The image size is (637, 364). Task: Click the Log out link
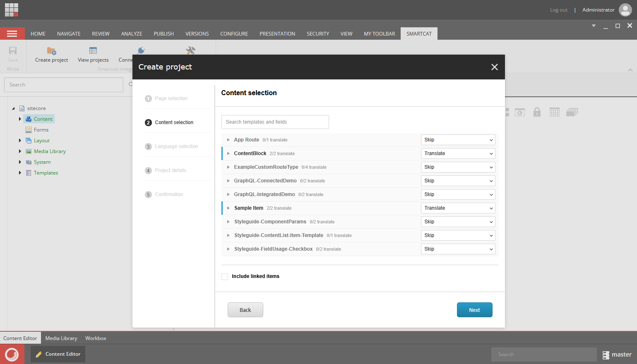click(x=558, y=10)
